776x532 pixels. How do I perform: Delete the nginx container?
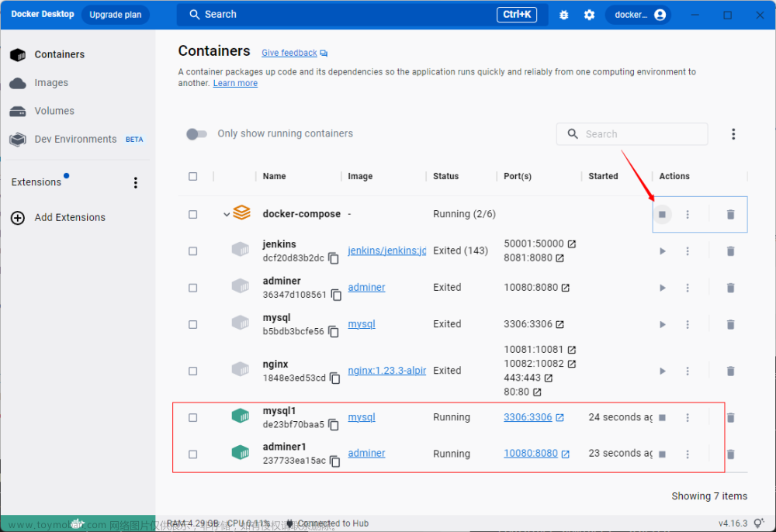pyautogui.click(x=730, y=371)
